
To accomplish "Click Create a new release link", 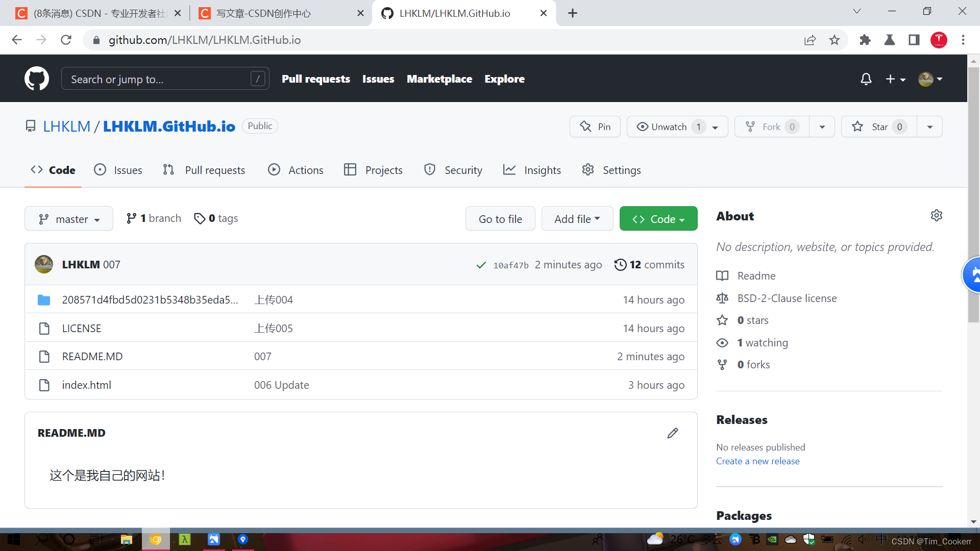I will pos(757,461).
